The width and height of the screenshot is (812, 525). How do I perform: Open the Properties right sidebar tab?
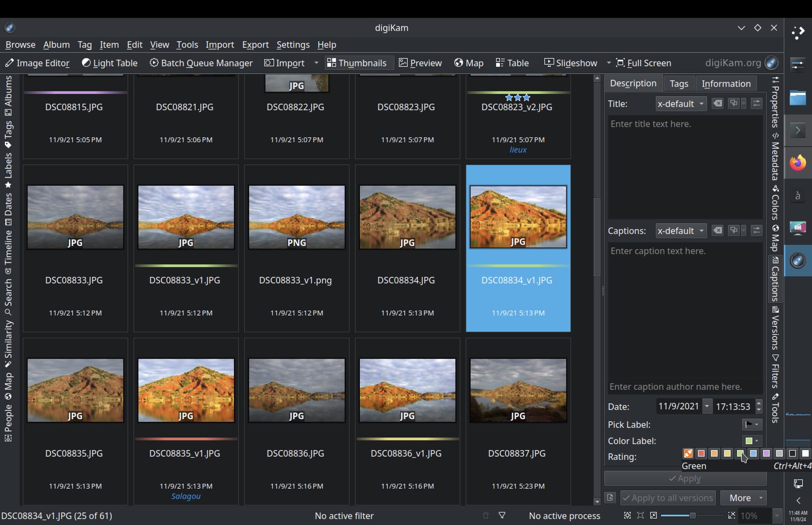(x=775, y=102)
